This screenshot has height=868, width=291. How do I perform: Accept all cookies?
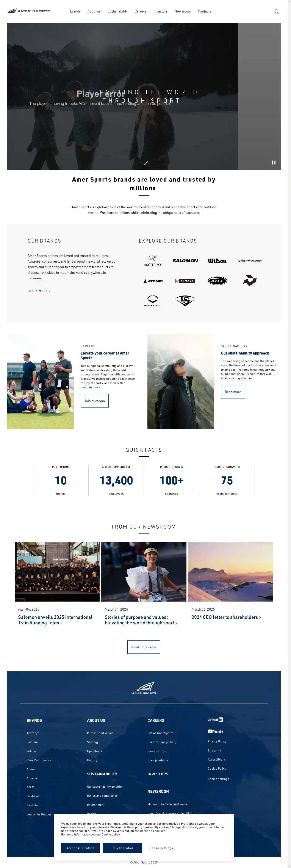80,848
